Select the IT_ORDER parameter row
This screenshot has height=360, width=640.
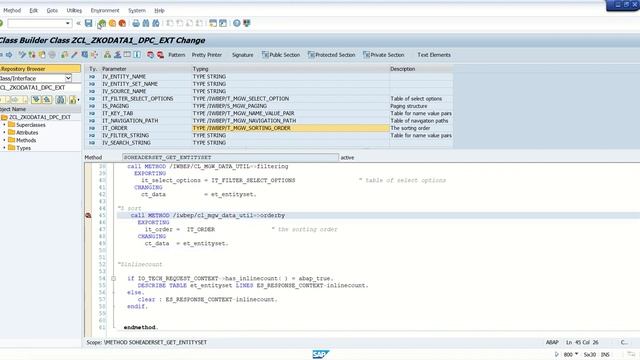pyautogui.click(x=269, y=128)
